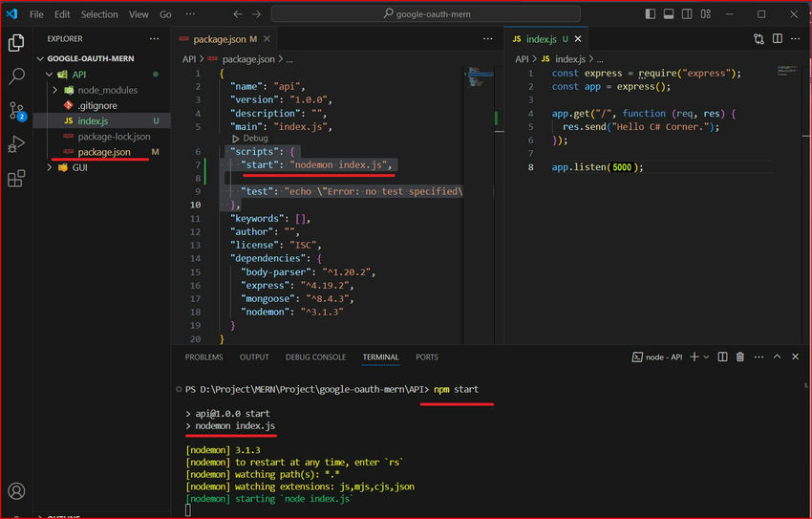812x519 pixels.
Task: Split the terminal panel
Action: coord(722,357)
